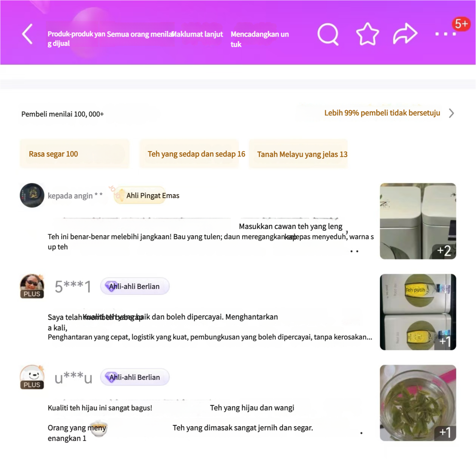Switch to the Maklumat lanjut tab

(197, 34)
